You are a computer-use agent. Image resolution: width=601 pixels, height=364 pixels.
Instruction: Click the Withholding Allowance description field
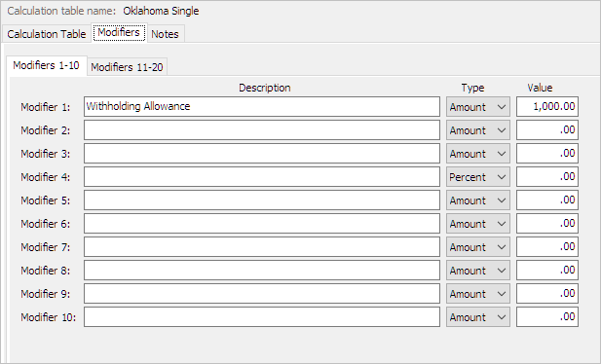pyautogui.click(x=262, y=106)
